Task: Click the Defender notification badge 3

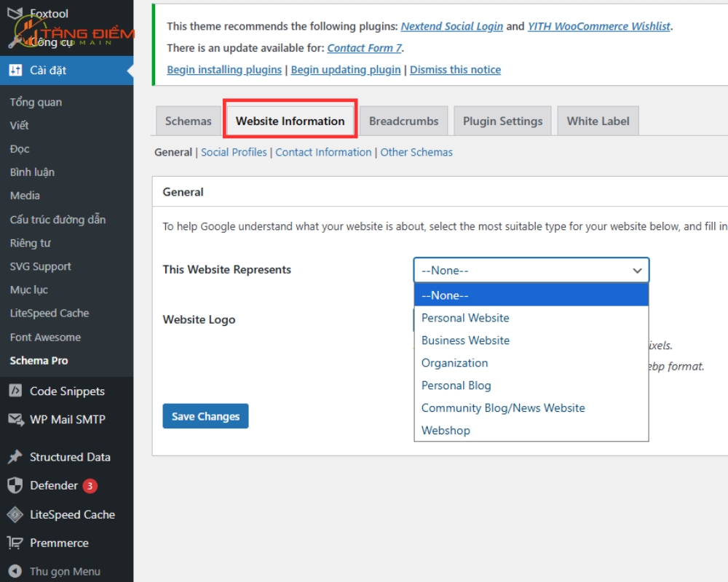Action: pyautogui.click(x=90, y=485)
